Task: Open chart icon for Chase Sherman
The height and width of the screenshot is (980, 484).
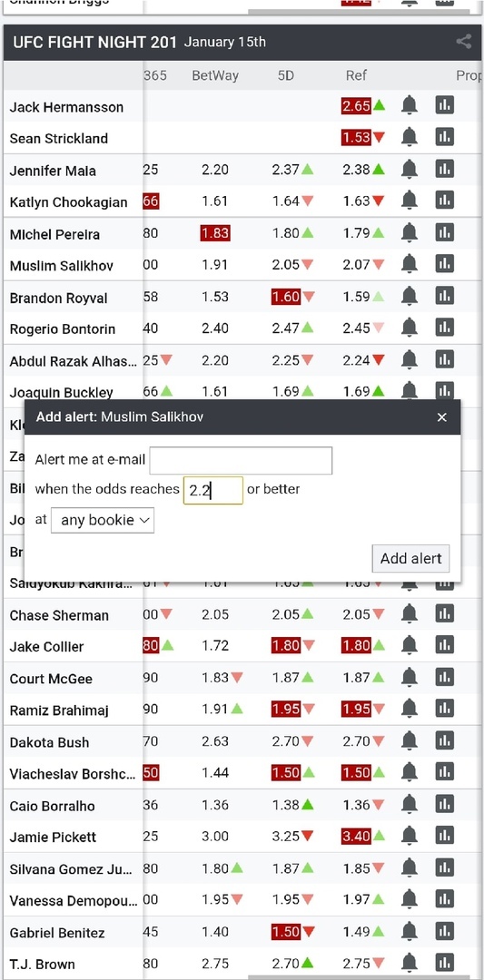Action: [x=445, y=613]
